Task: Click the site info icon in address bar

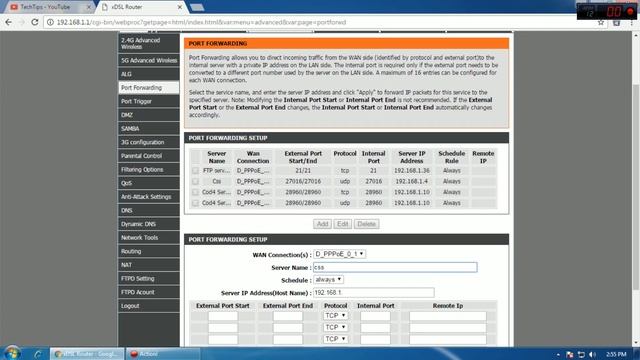Action: (50, 22)
